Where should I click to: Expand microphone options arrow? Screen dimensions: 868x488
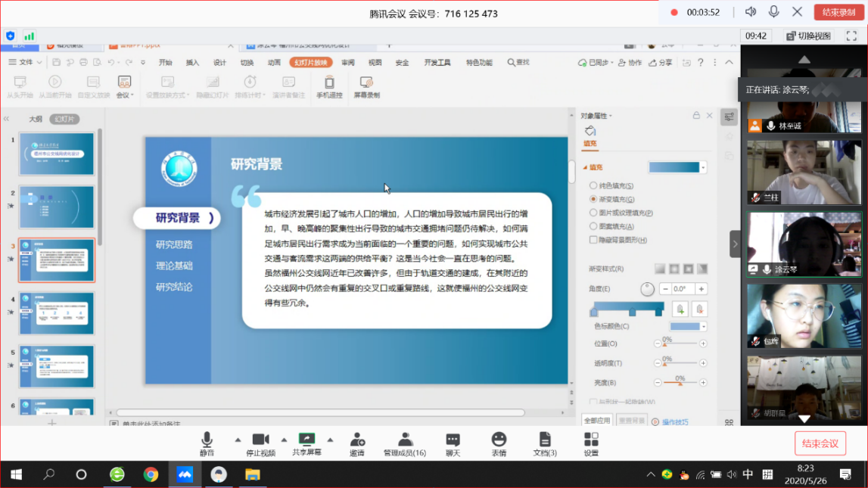click(x=238, y=440)
